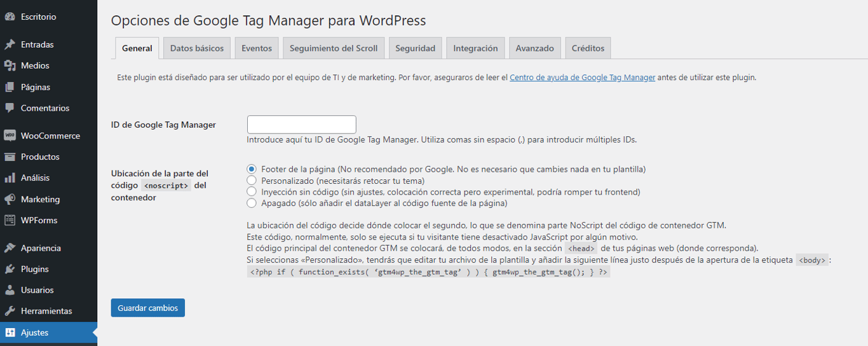Select Personalizado radio option
The width and height of the screenshot is (868, 346).
[252, 181]
